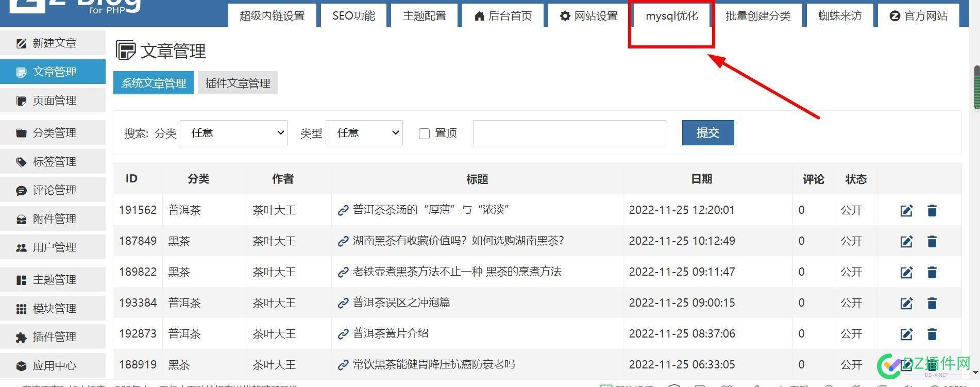This screenshot has height=387, width=980.
Task: Toggle the 置顶 checkbox
Action: [x=424, y=133]
